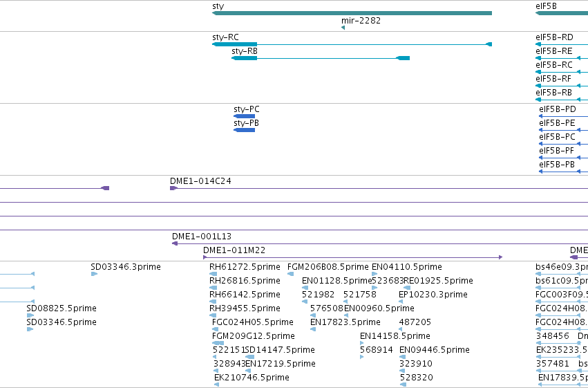588x388 pixels.
Task: Select EST RH61272.5prime
Action: tap(245, 267)
